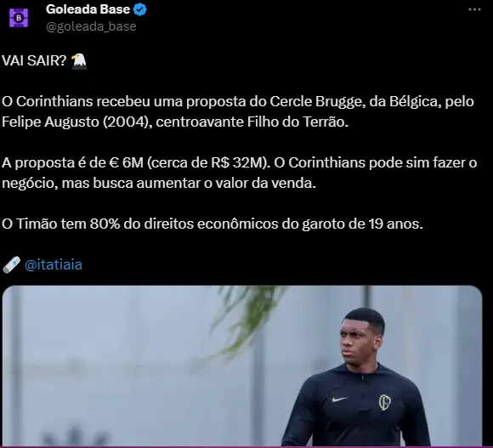Viewport: 493px width, 448px height.
Task: Click the Nike swoosh on the jacket
Action: pyautogui.click(x=339, y=399)
